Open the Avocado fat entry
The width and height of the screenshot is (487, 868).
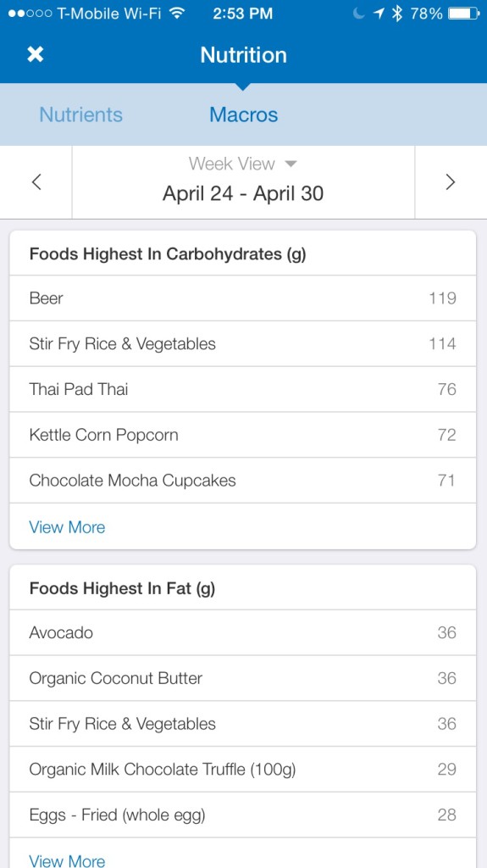pyautogui.click(x=243, y=632)
